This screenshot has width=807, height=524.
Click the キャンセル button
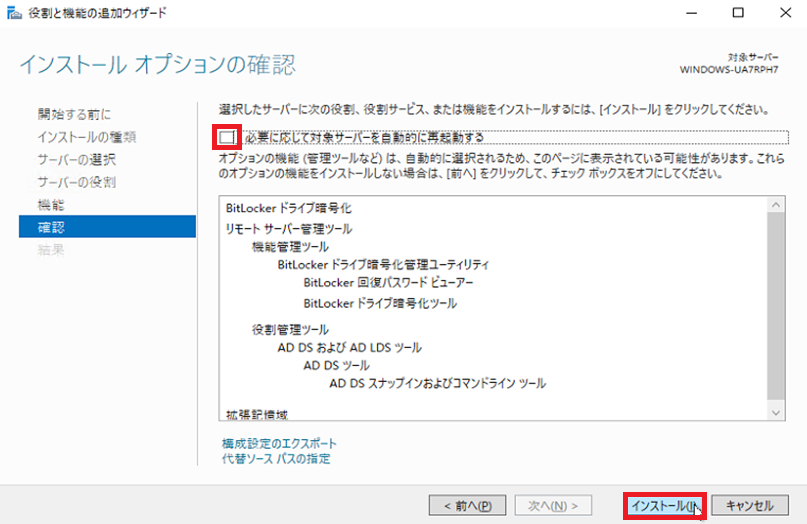[x=749, y=505]
